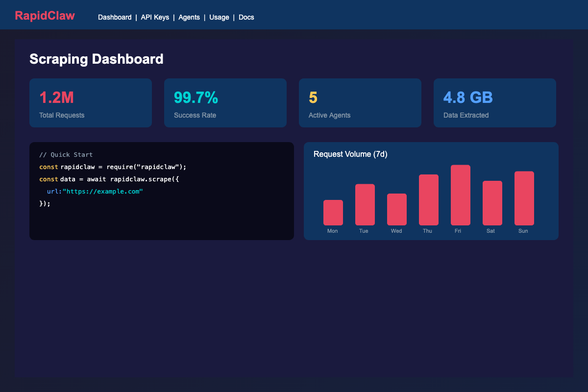Click the 1.2M total requests value
Viewport: 588px width, 392px height.
pos(56,98)
